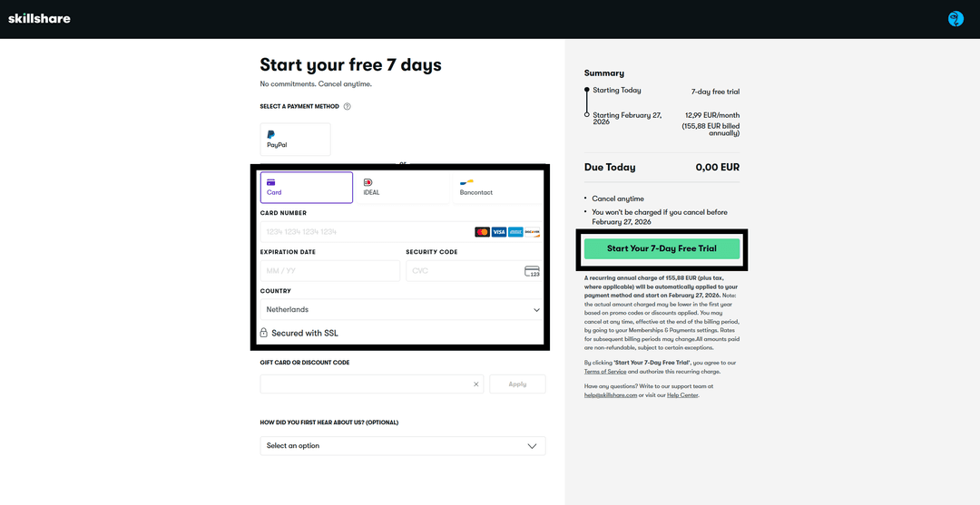Select the Bancontact payment option
Screen dimensions: 980x505
click(498, 187)
